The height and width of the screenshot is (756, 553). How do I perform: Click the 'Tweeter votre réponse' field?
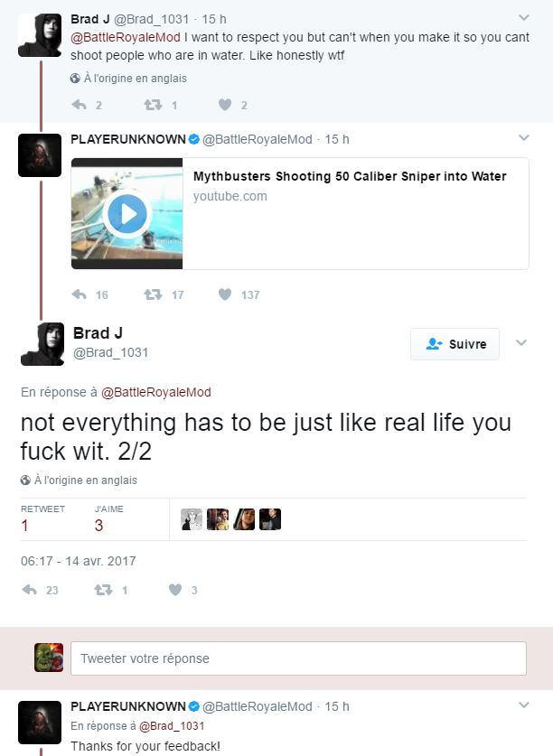[298, 658]
